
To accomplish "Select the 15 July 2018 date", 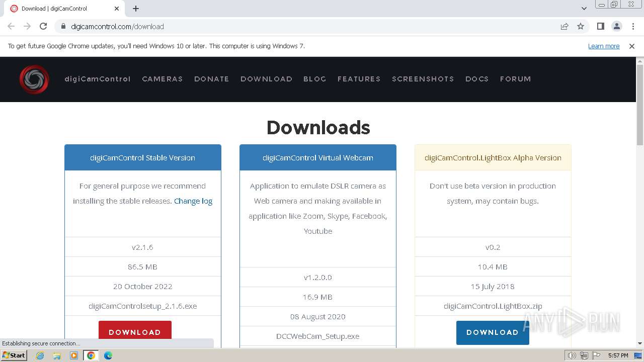I will (493, 286).
